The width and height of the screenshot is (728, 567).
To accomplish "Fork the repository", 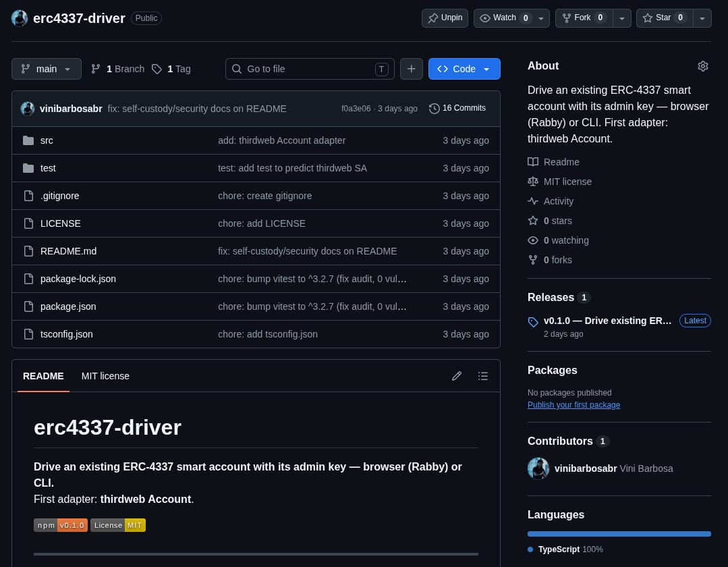I will (584, 18).
